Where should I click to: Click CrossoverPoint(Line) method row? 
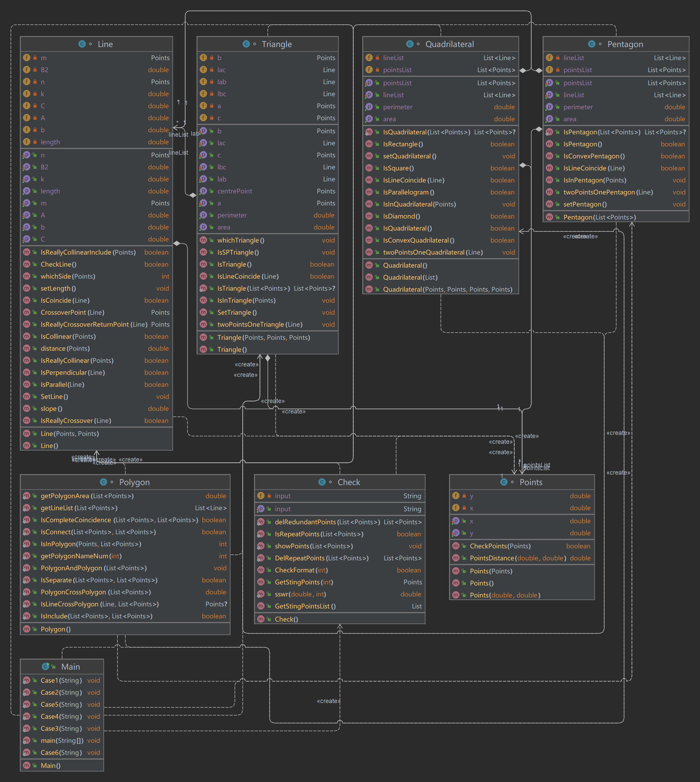pyautogui.click(x=96, y=312)
